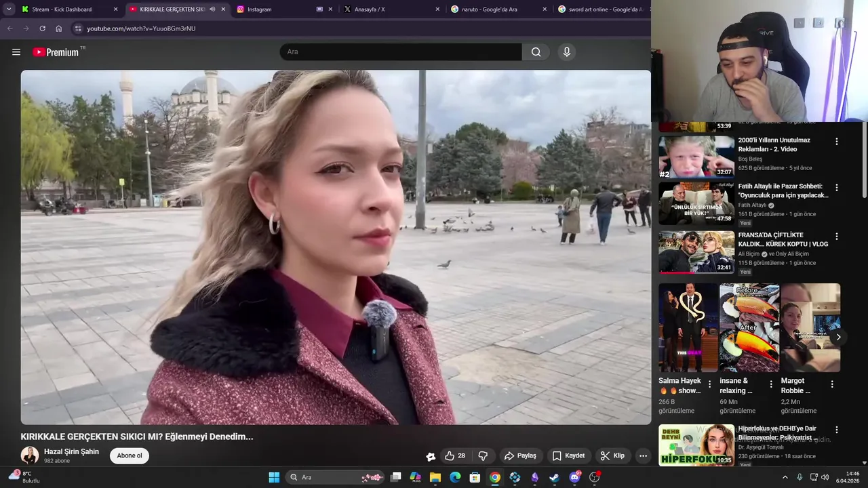Subscribe using the Abone ol button

(x=130, y=455)
